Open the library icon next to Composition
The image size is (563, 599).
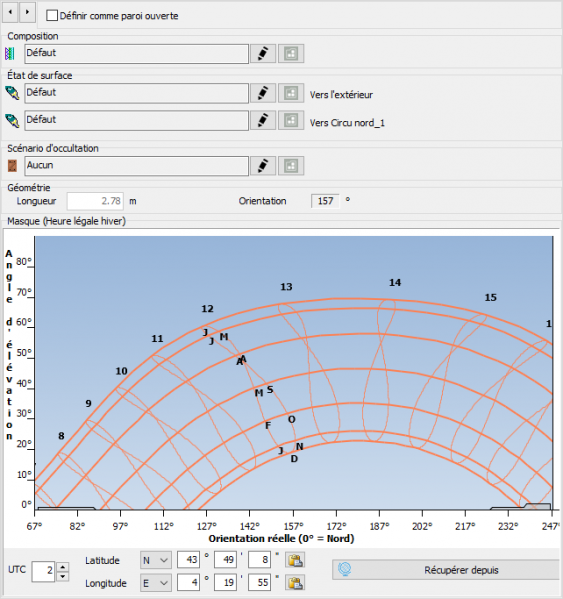[291, 53]
